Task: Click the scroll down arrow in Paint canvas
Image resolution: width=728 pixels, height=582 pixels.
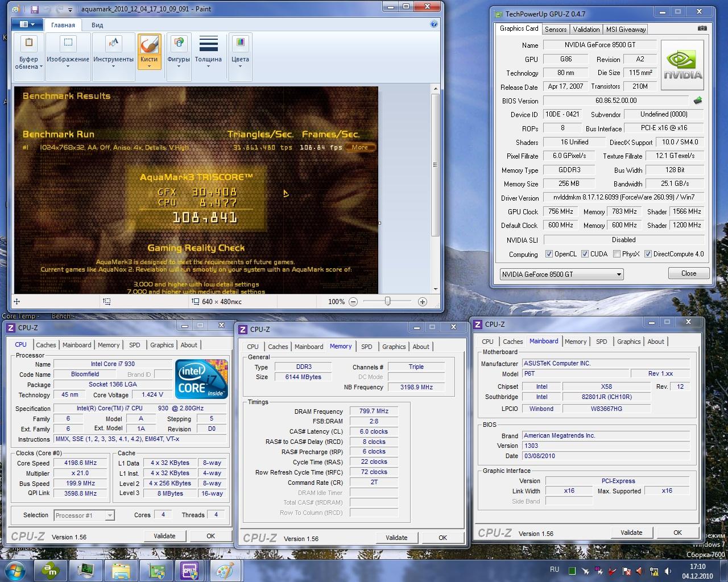Action: click(x=436, y=289)
